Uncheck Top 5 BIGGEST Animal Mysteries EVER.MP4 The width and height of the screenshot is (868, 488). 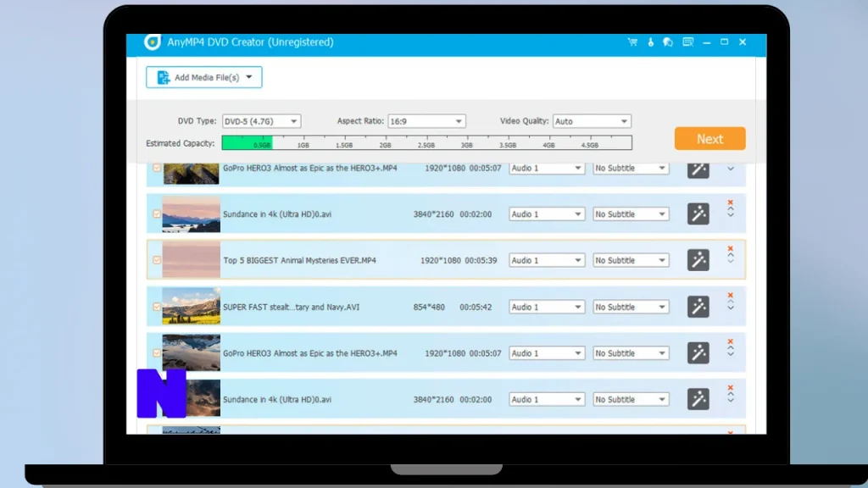pyautogui.click(x=157, y=260)
